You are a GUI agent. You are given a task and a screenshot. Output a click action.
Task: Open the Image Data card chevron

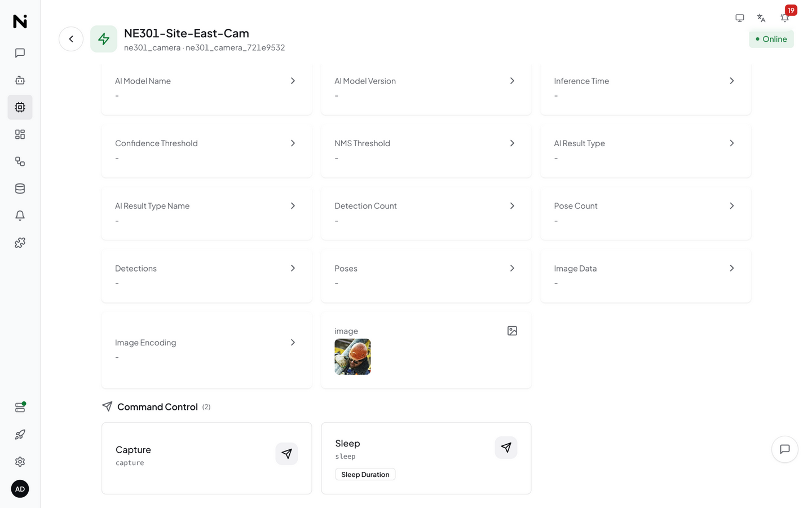coord(731,268)
